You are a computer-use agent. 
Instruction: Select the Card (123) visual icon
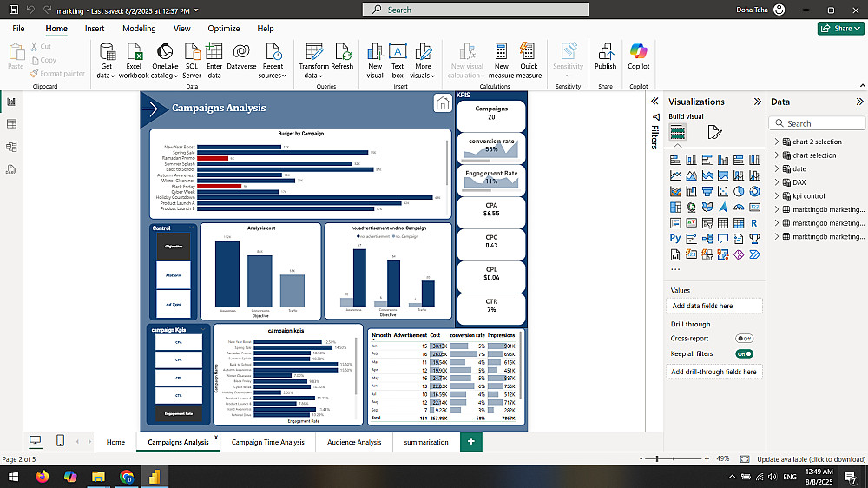[x=754, y=208]
